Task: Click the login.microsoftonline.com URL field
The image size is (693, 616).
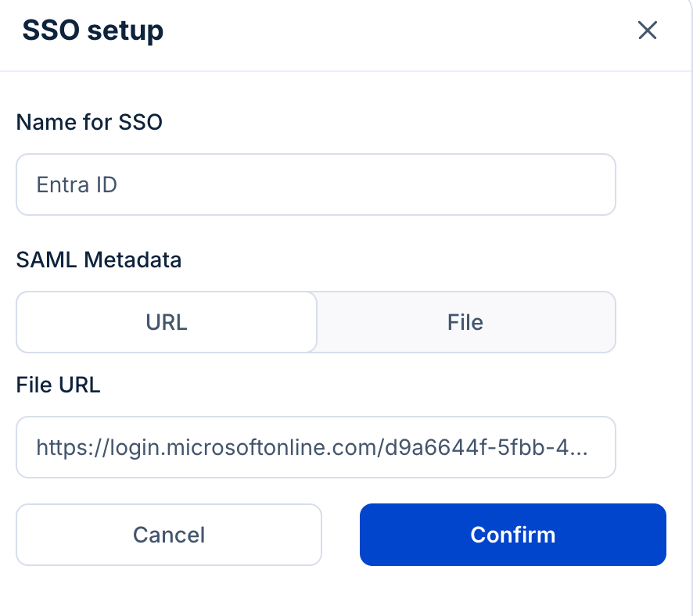Action: click(315, 447)
